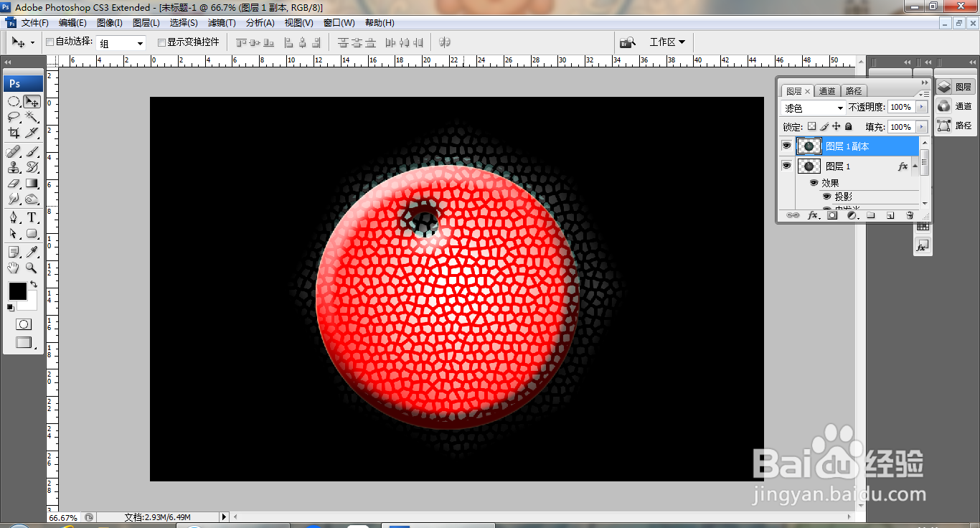
Task: Swap foreground and background colors
Action: [x=33, y=285]
